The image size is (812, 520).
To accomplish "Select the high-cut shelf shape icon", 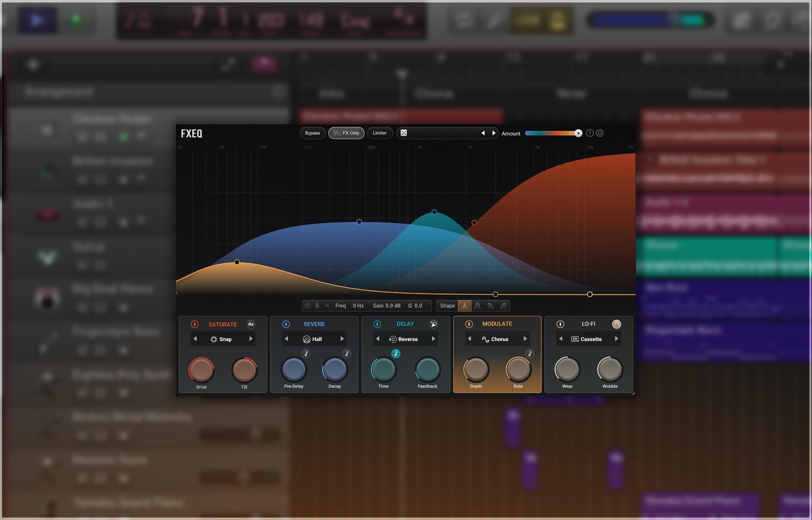I will tap(490, 306).
